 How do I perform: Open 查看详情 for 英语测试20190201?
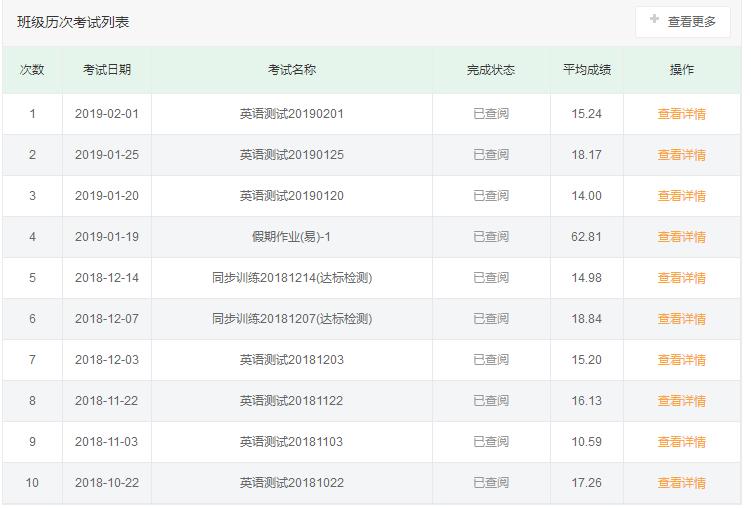click(682, 114)
